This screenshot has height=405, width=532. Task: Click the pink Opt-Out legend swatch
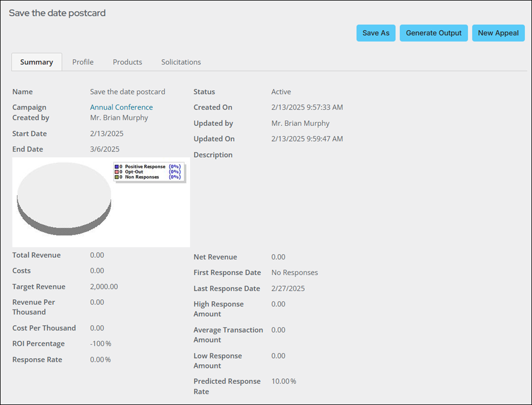click(x=116, y=172)
